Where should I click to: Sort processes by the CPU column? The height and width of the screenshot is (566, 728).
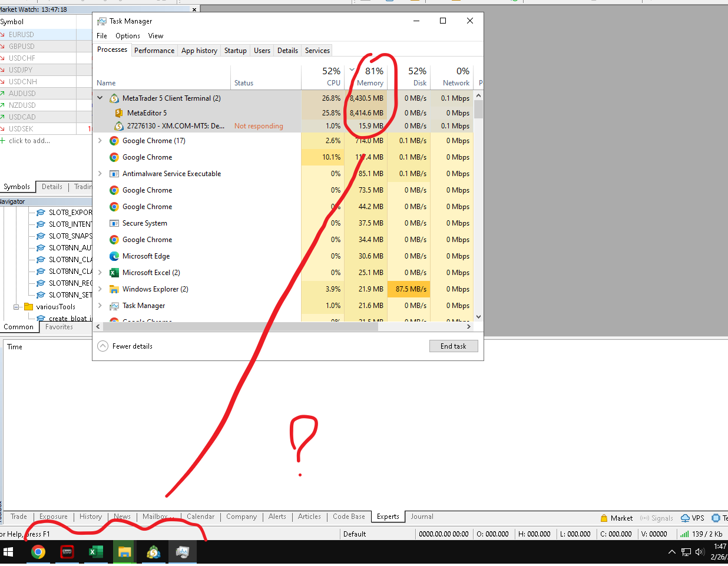coord(323,77)
